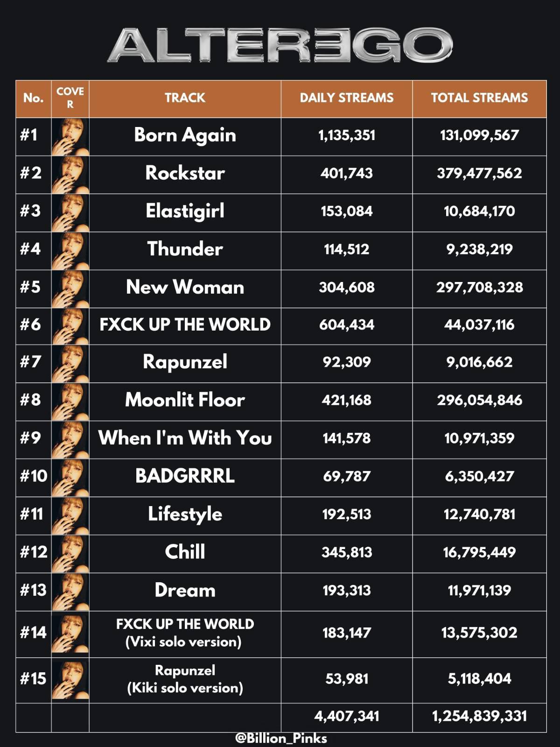Click the FXCK UP THE WORLD row #6 title
The image size is (560, 747).
coord(185,324)
